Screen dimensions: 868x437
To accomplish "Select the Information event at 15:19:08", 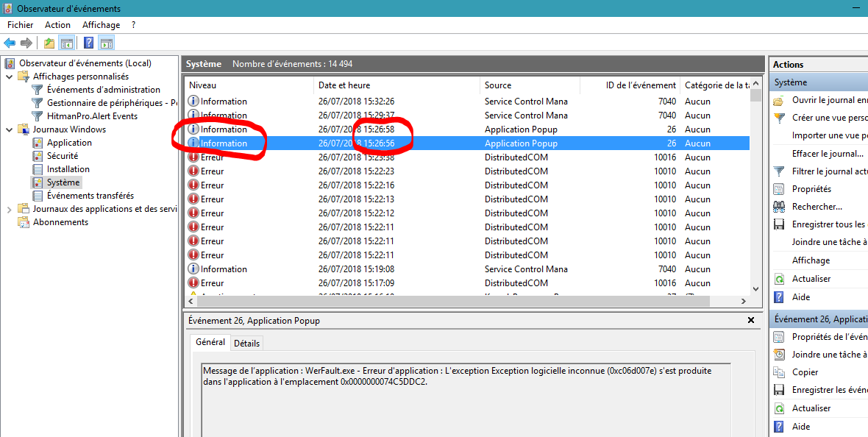I will [x=468, y=269].
